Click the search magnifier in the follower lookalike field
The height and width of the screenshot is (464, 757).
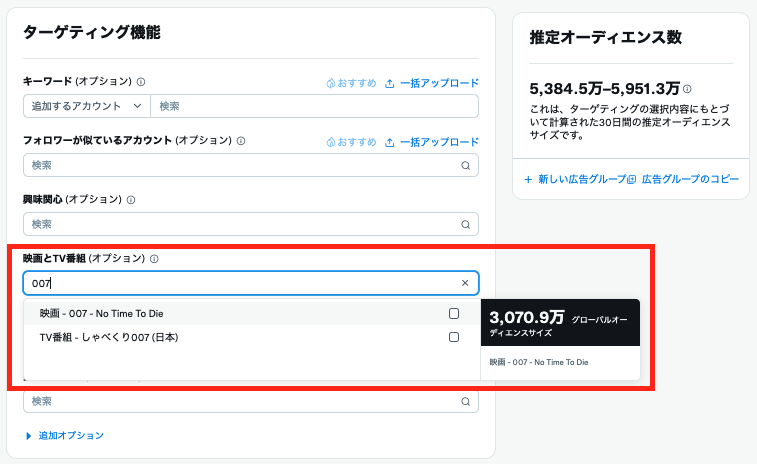(465, 165)
